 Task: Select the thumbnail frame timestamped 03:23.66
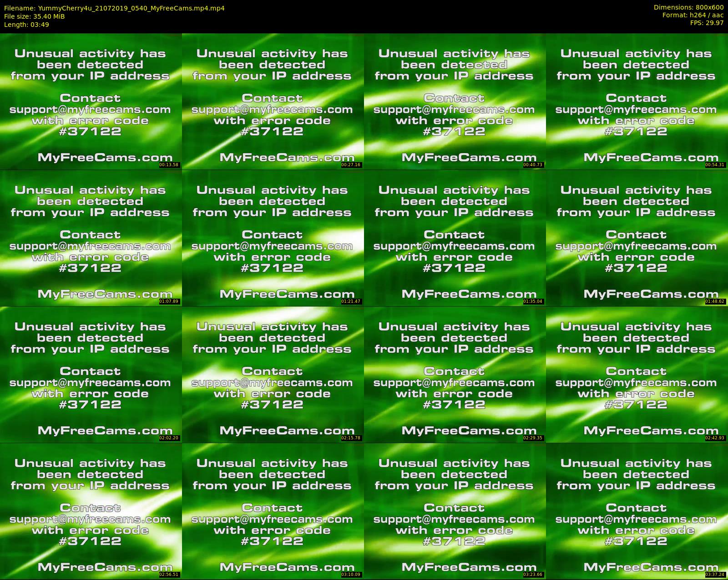click(x=455, y=511)
